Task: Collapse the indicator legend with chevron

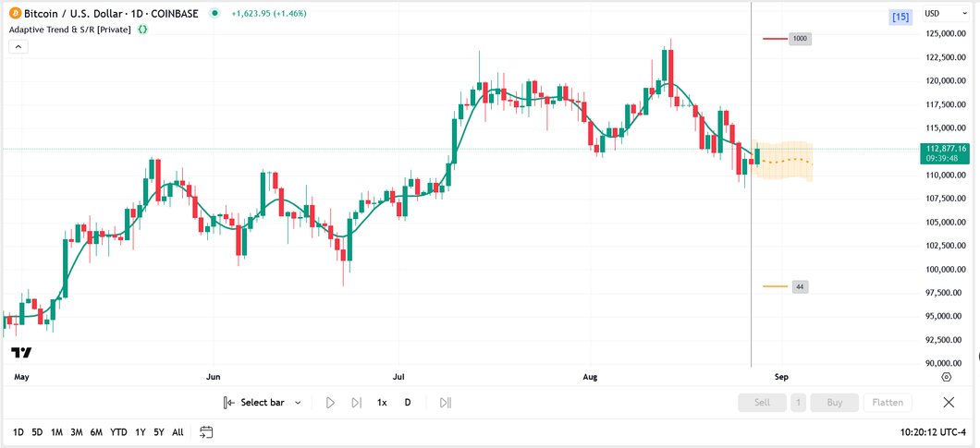Action: pyautogui.click(x=18, y=47)
